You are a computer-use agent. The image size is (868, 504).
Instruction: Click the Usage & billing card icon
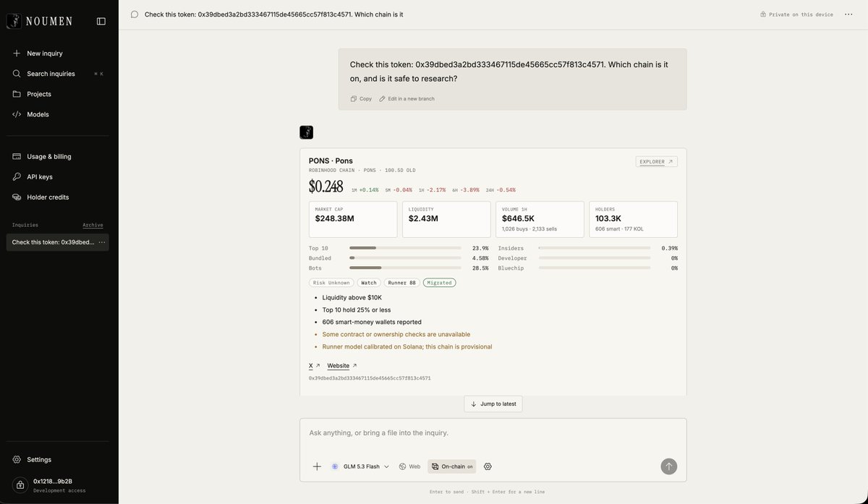coord(17,156)
